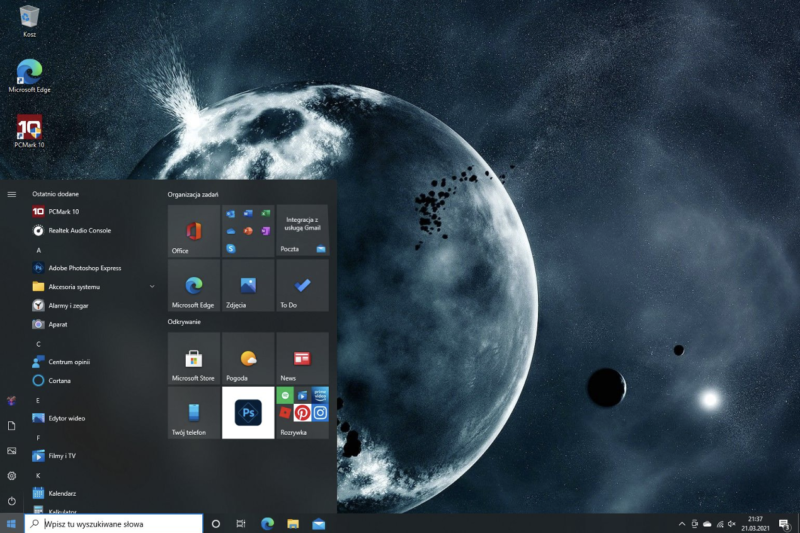This screenshot has height=533, width=800.
Task: Open the To Do tile
Action: coord(302,285)
